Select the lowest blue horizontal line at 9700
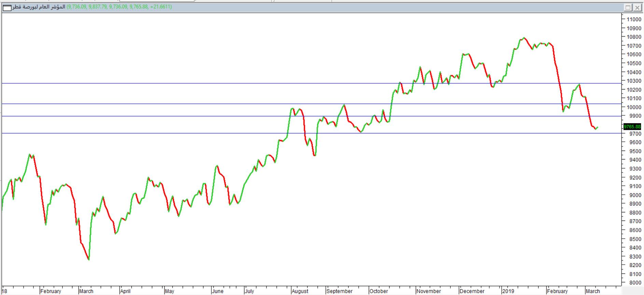 (311, 133)
